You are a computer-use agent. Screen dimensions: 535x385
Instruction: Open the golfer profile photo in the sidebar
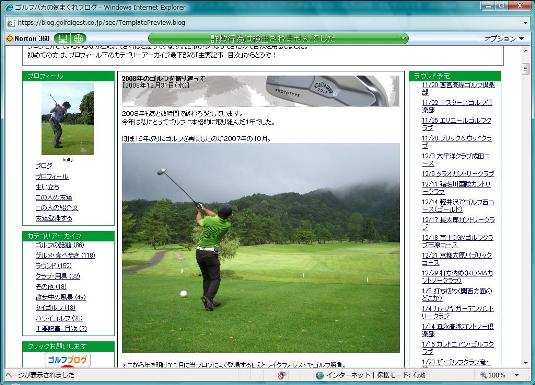click(x=68, y=119)
